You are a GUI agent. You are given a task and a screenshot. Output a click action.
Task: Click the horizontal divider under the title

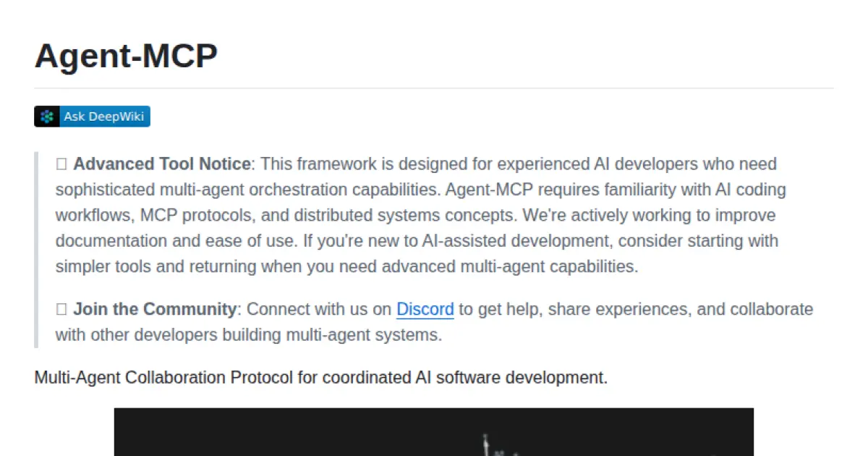coord(434,88)
